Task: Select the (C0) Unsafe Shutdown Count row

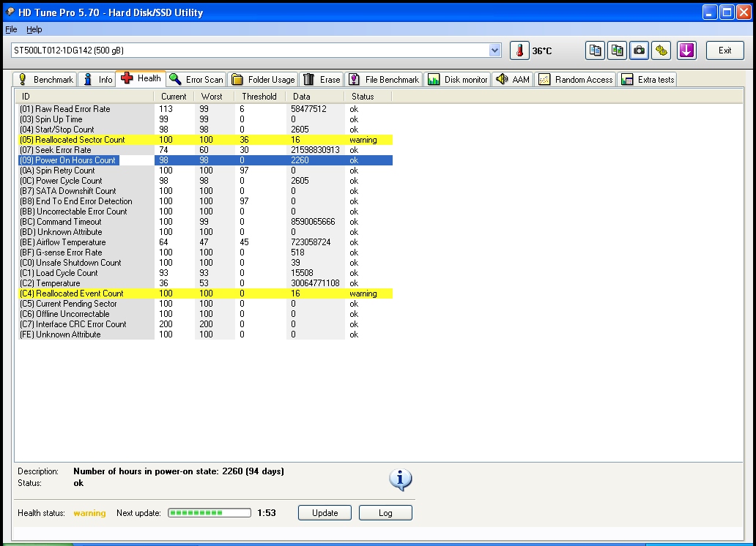Action: [205, 263]
